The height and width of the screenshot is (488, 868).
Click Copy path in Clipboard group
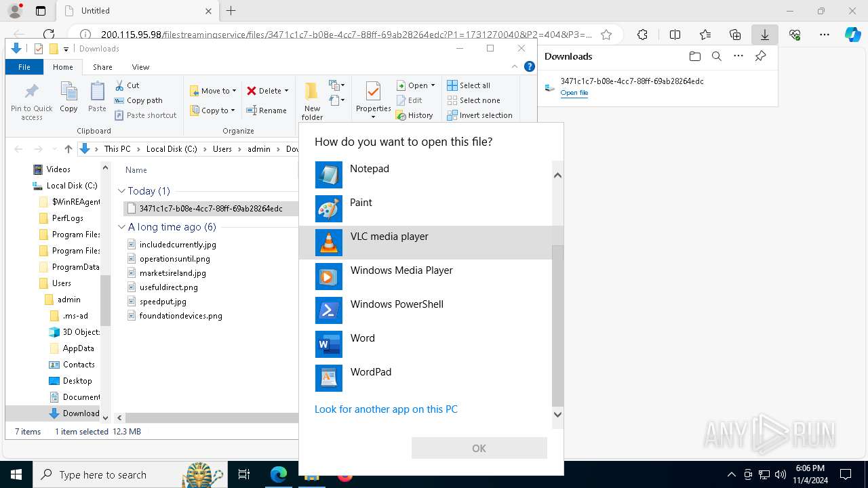click(x=139, y=100)
